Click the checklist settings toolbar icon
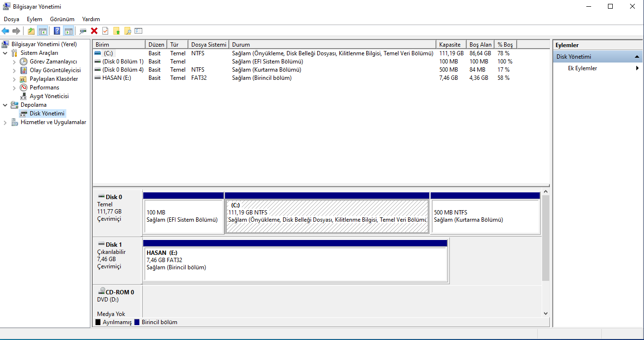 (139, 31)
